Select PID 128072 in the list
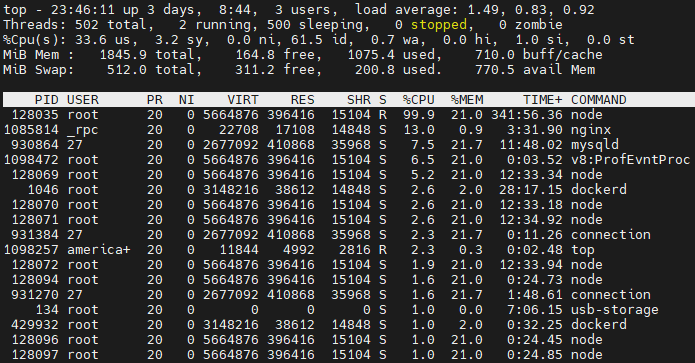 35,265
